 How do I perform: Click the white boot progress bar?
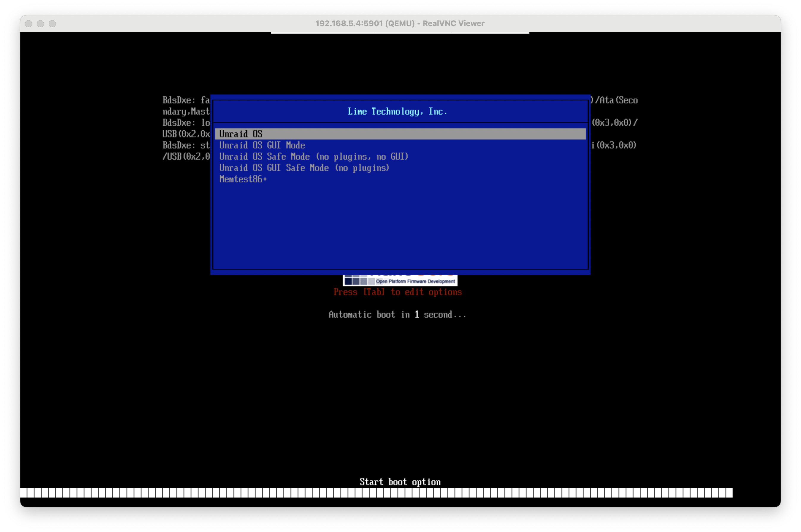click(x=376, y=493)
